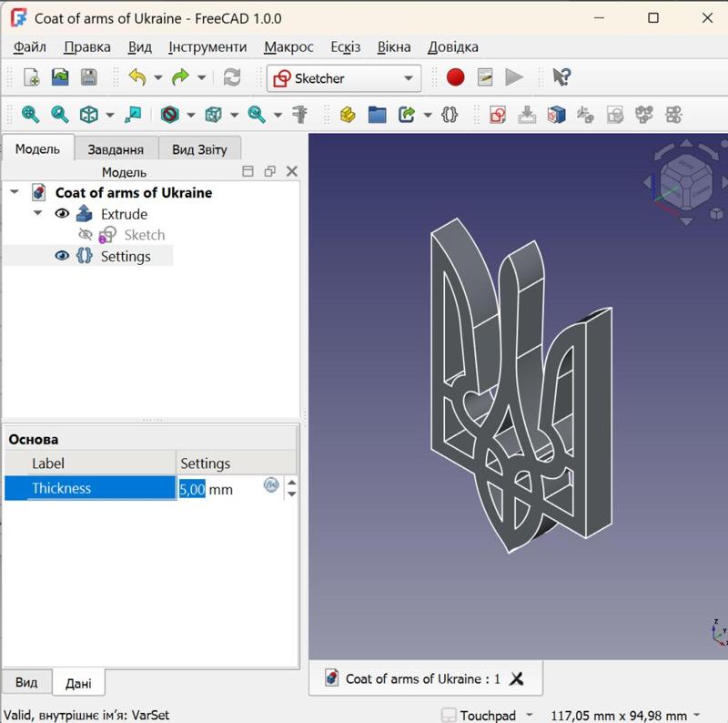Open the link actions dropdown arrow
Image resolution: width=728 pixels, height=723 pixels.
pos(427,115)
